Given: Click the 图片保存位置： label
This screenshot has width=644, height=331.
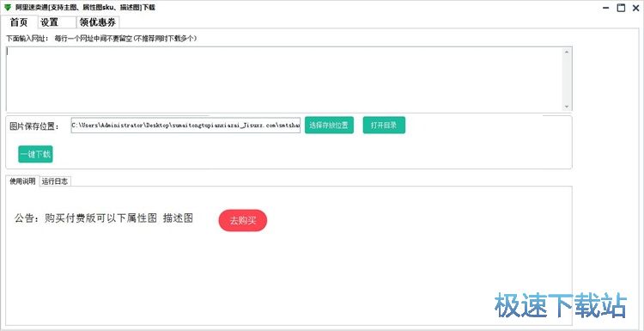Looking at the screenshot, I should (34, 126).
